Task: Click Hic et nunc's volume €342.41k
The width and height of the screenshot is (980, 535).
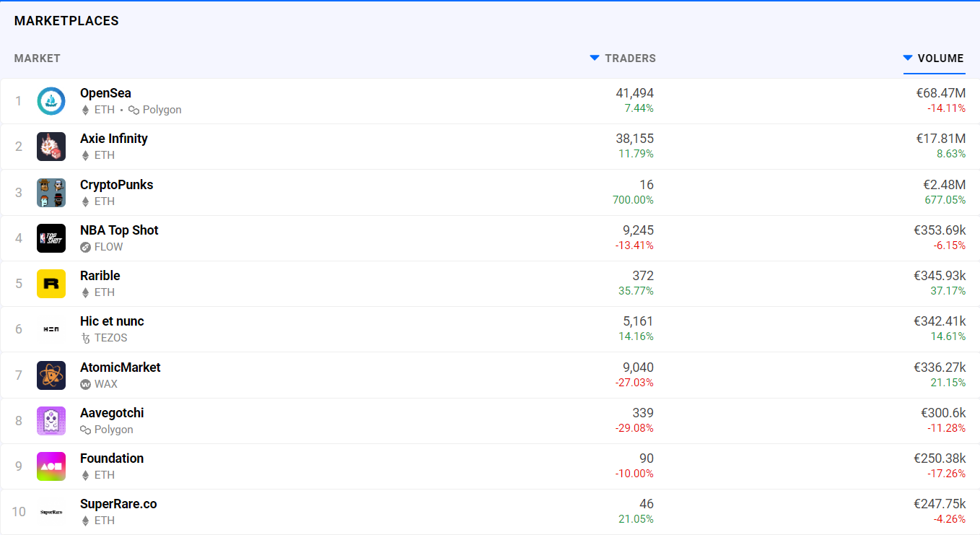Action: (939, 321)
